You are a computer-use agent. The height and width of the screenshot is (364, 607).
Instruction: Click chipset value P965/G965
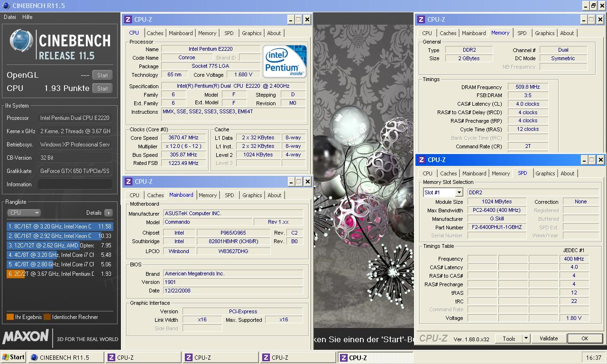(233, 233)
